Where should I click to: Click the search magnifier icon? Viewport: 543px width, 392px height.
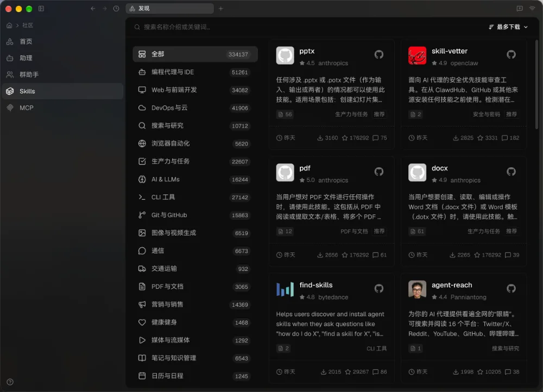(x=137, y=27)
